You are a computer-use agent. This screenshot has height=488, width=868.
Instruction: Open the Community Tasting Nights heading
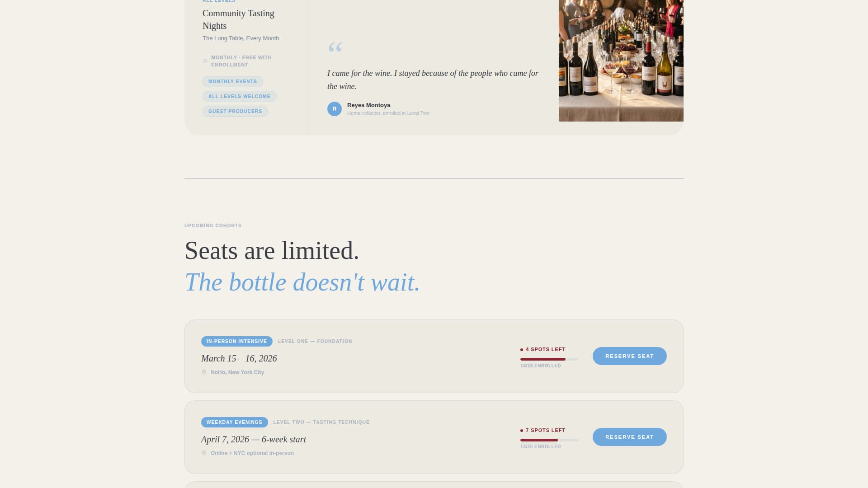tap(238, 19)
